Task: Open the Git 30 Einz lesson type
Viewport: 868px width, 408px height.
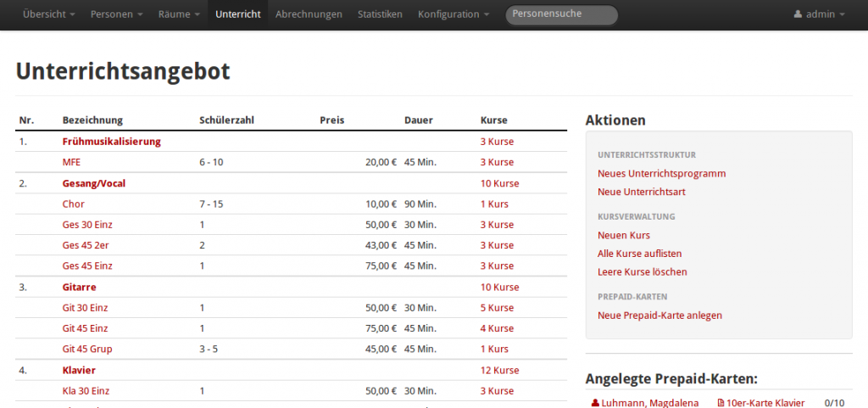Action: (86, 308)
